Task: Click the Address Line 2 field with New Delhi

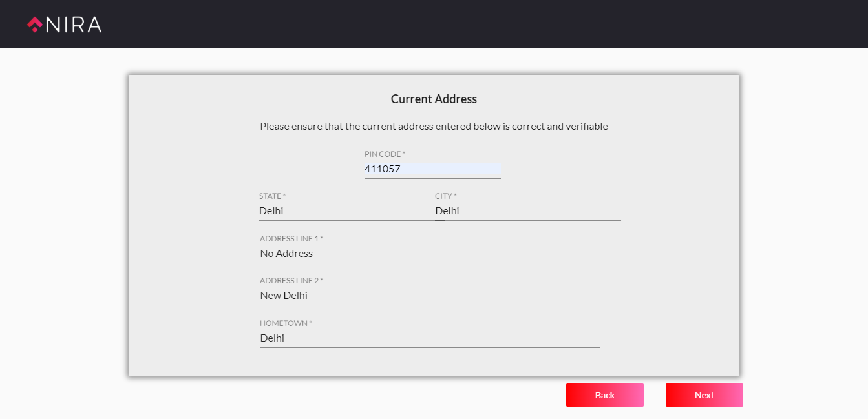Action: (x=430, y=296)
